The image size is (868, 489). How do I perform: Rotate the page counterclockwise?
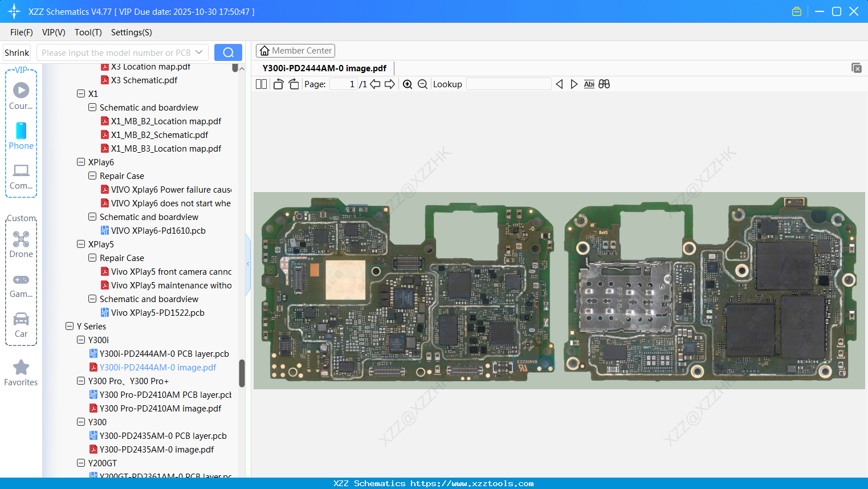point(278,84)
